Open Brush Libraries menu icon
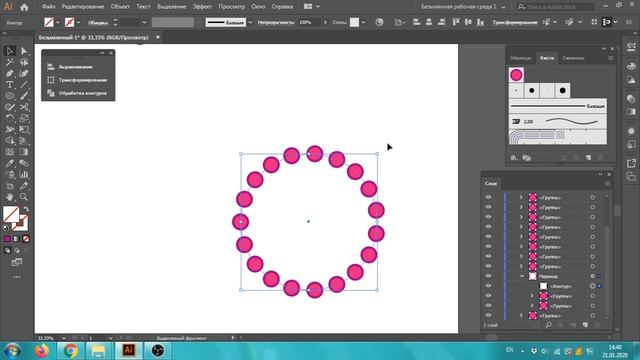Image resolution: width=640 pixels, height=360 pixels. pos(514,158)
